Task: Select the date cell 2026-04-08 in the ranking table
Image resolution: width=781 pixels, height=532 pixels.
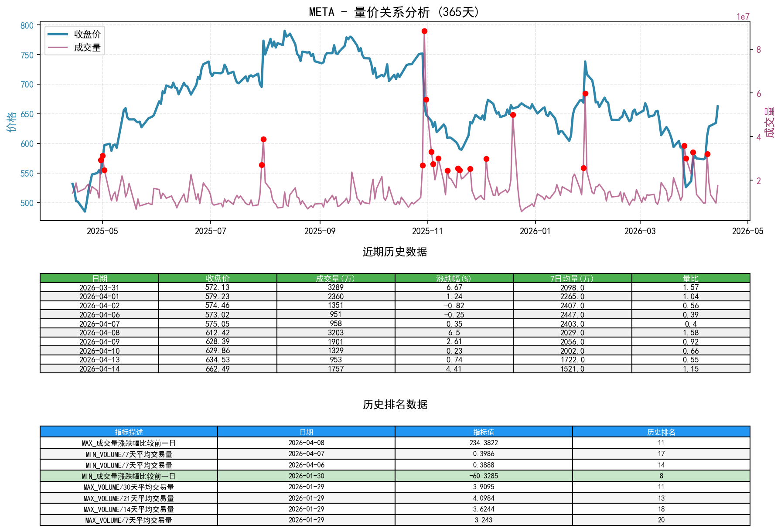Action: 306,443
